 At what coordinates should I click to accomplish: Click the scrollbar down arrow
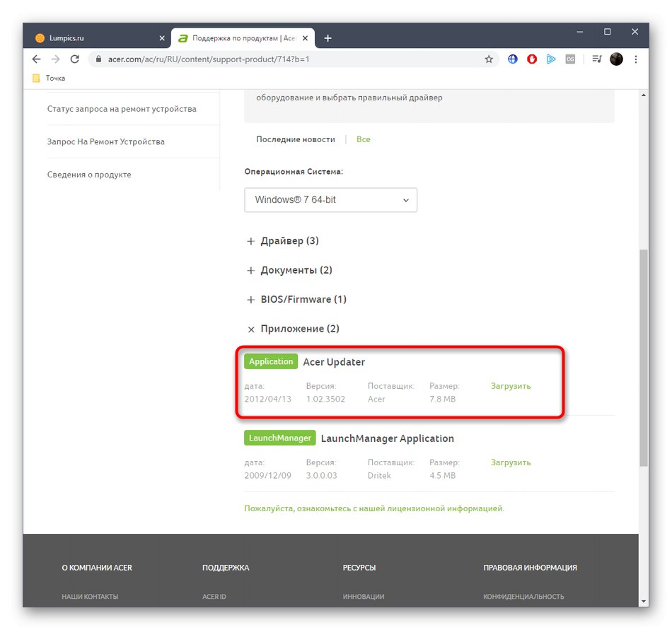click(x=643, y=602)
